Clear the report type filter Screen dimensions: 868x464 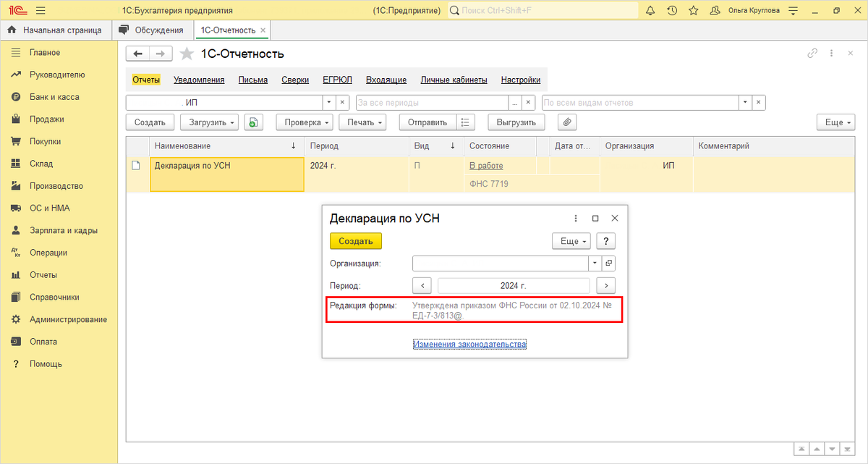(759, 103)
